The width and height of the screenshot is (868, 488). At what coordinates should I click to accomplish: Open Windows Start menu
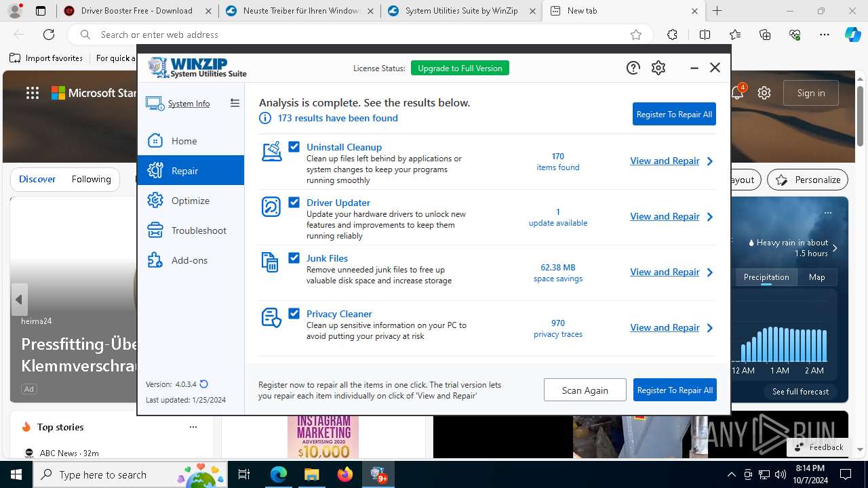coord(16,474)
